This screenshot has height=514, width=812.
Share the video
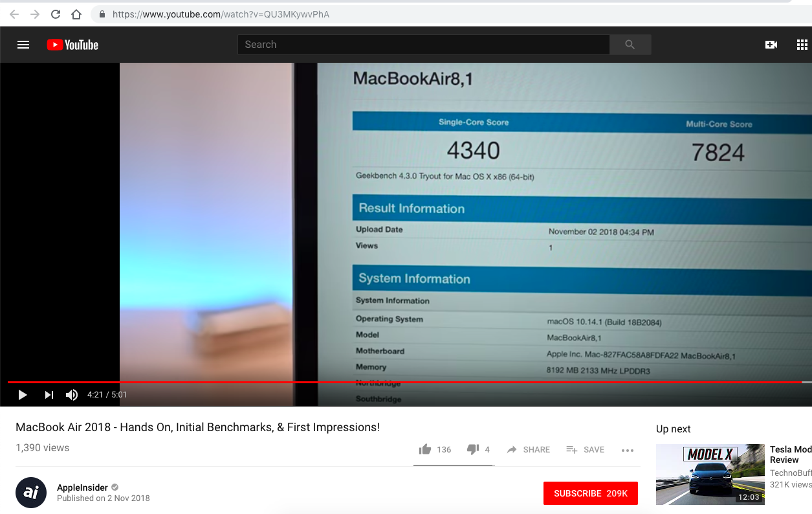point(529,449)
